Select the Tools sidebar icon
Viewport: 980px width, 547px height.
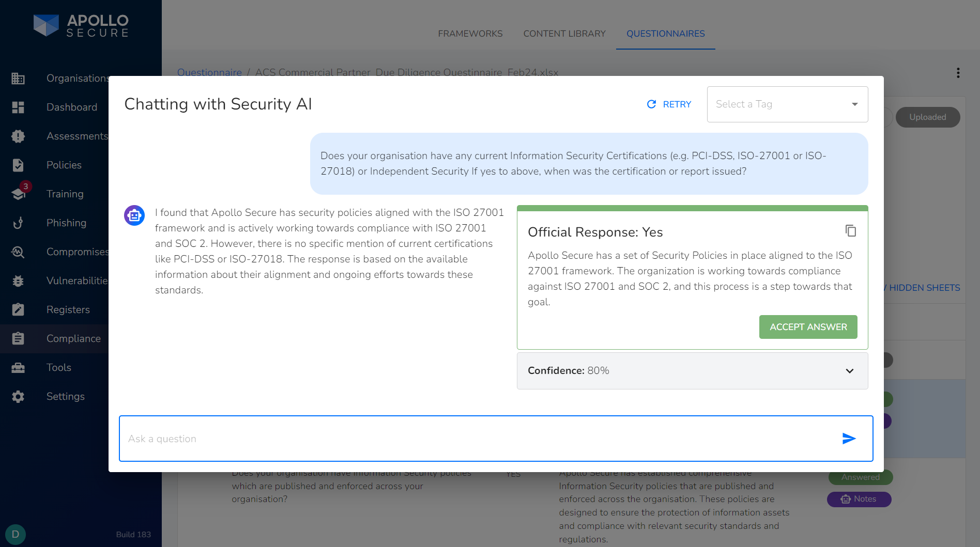click(18, 367)
